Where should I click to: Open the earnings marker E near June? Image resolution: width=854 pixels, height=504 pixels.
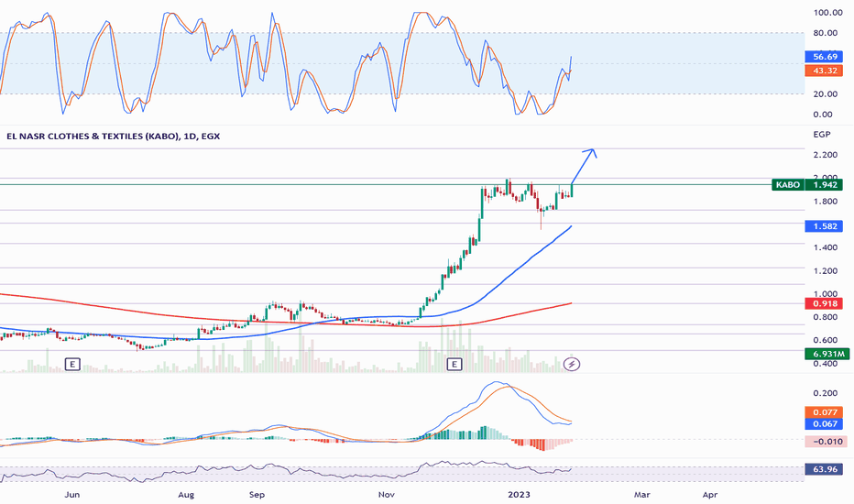[72, 364]
